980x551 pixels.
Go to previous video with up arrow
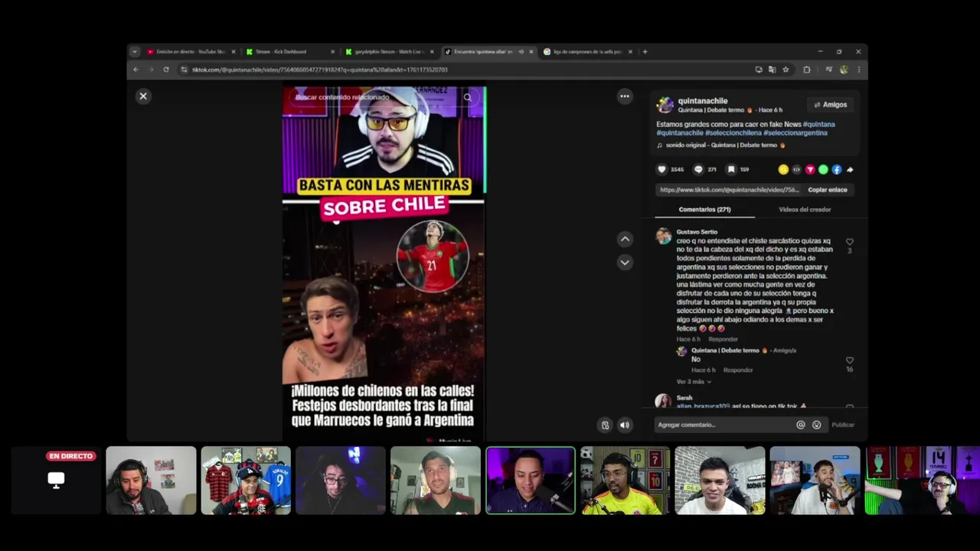pos(625,239)
